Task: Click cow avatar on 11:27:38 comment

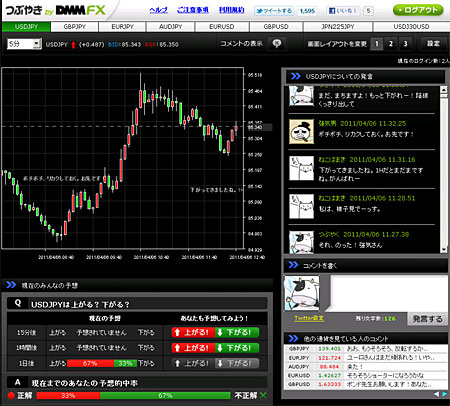Action: coord(301,242)
